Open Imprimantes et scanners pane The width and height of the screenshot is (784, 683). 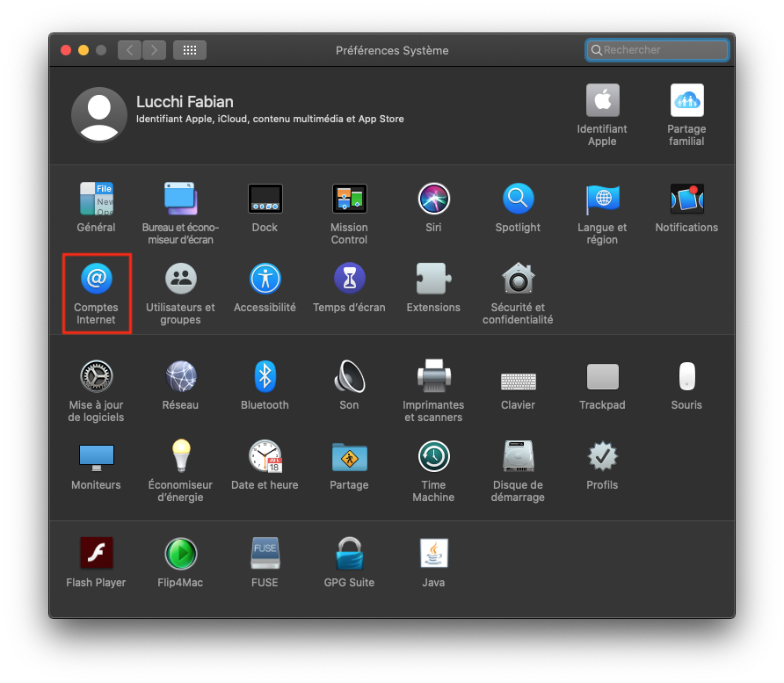pyautogui.click(x=433, y=377)
